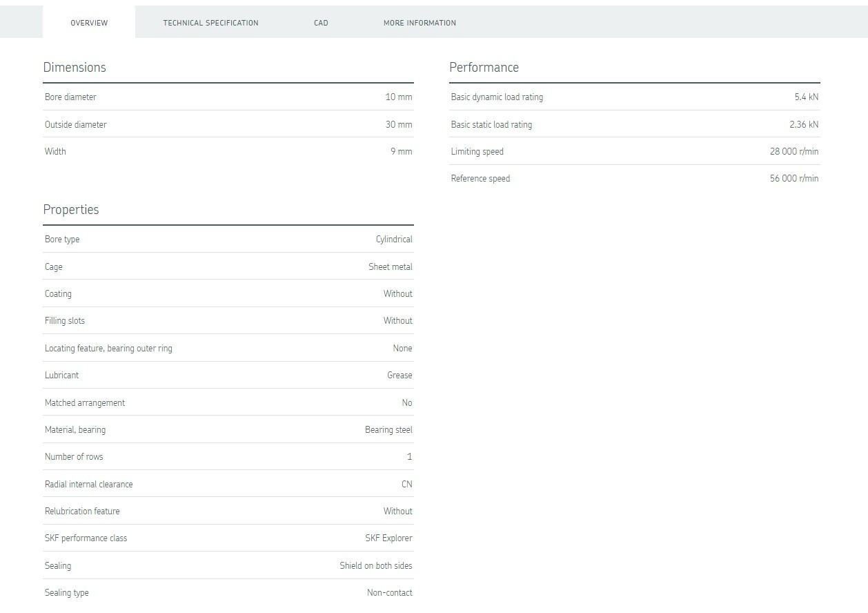The image size is (868, 613).
Task: Click the Relubrication feature label
Action: pyautogui.click(x=82, y=511)
